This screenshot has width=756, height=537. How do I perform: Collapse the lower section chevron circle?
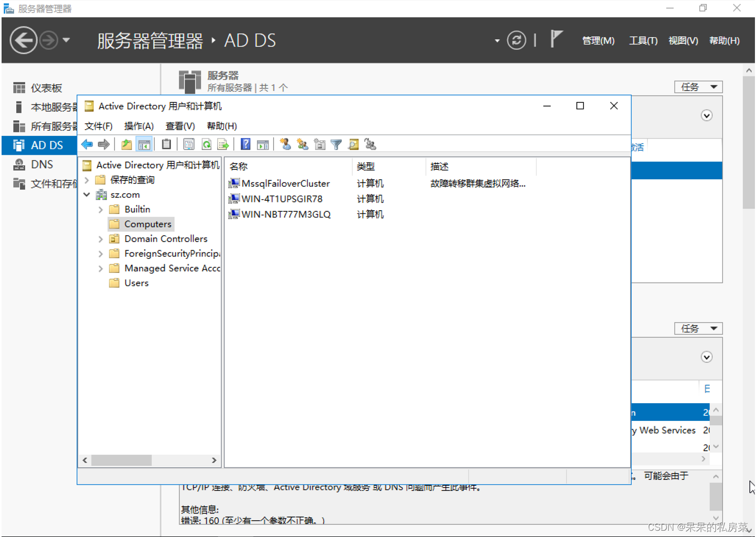706,357
